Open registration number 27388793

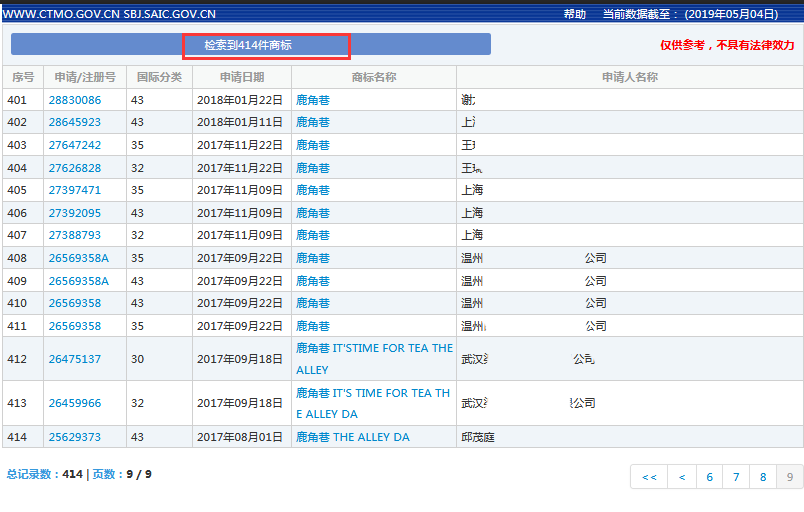[75, 235]
